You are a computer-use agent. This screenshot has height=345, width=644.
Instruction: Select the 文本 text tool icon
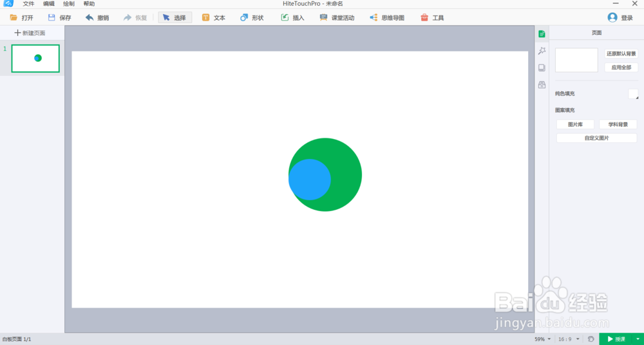[x=206, y=17]
